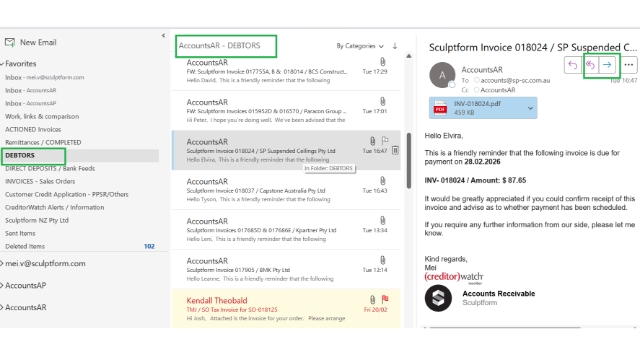The image size is (640, 360).
Task: Click the message list scroll up arrow
Action: [x=409, y=56]
